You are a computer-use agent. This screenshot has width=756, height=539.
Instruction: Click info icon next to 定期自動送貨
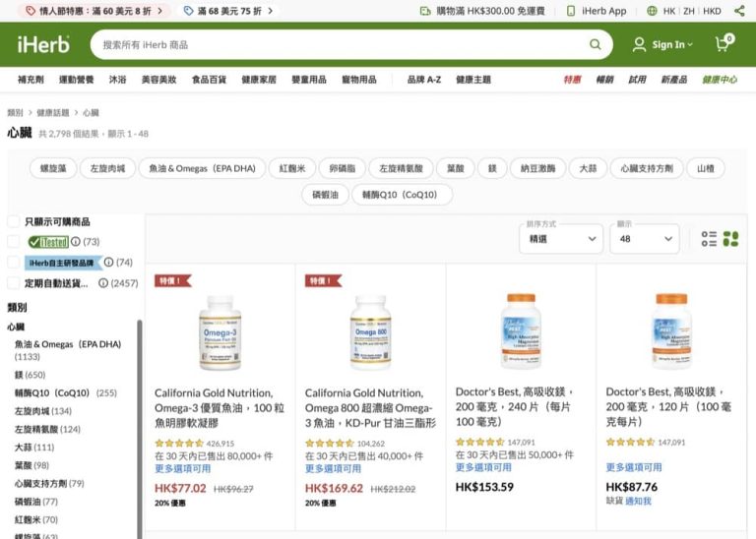click(x=102, y=282)
